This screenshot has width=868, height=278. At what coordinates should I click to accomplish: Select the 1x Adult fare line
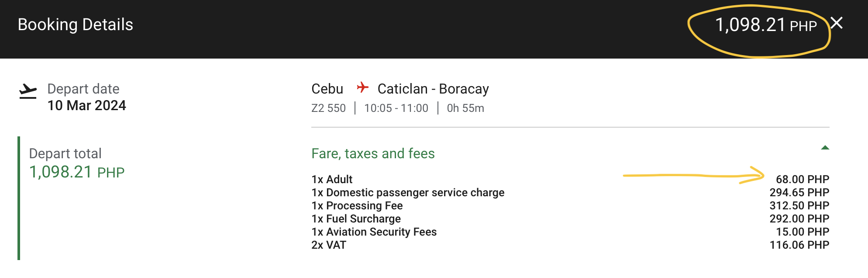332,179
